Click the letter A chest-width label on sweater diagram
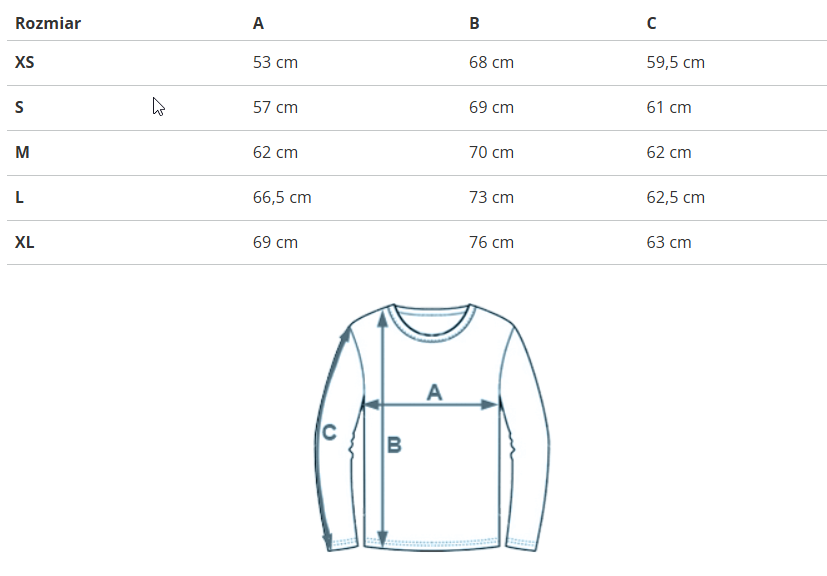The image size is (827, 576). (x=434, y=392)
